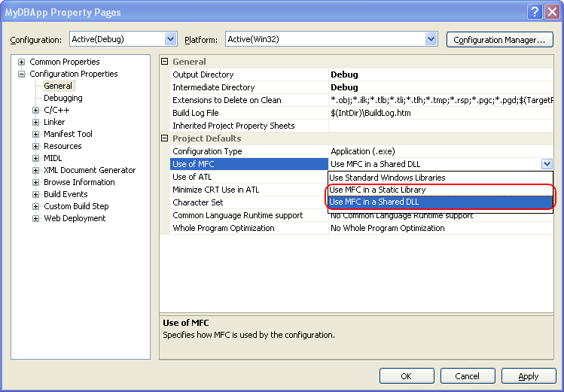Click the Help question mark icon in title bar
564x392 pixels.
(x=534, y=12)
